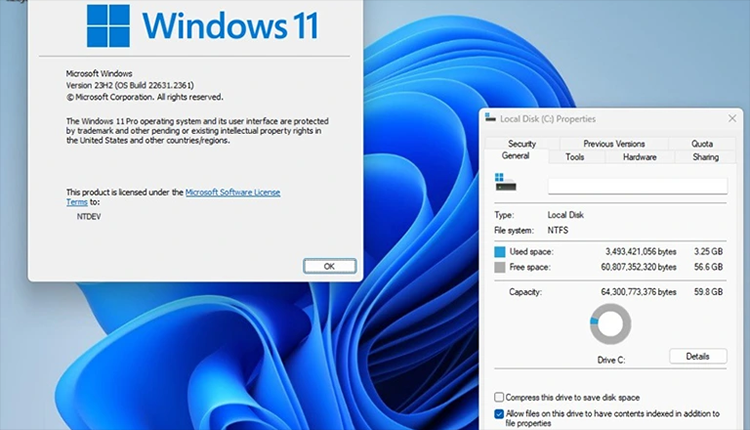Screen dimensions: 750x430
Task: Switch to the Sharing tab
Action: click(x=705, y=157)
